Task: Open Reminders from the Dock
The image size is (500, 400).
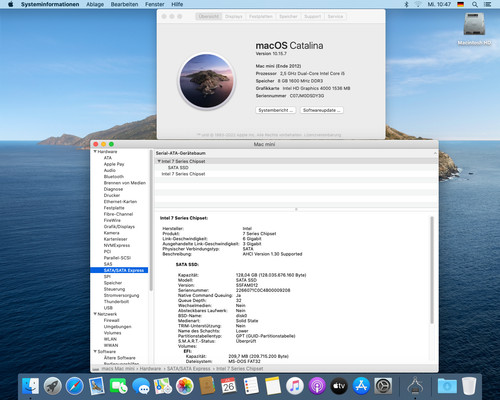Action: tap(251, 386)
